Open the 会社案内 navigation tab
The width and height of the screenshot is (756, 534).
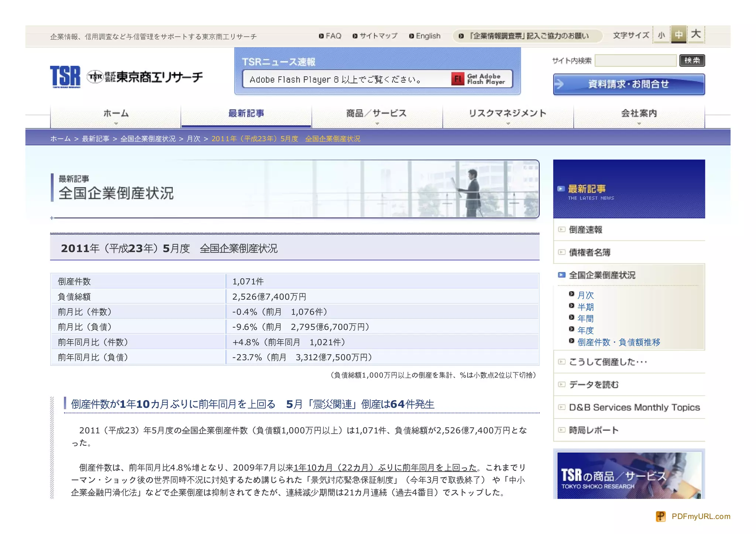tap(639, 114)
